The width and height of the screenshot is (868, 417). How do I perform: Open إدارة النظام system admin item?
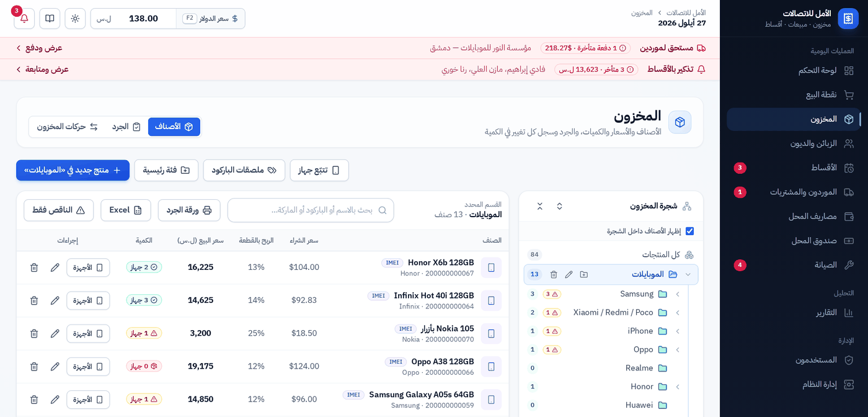(794, 385)
